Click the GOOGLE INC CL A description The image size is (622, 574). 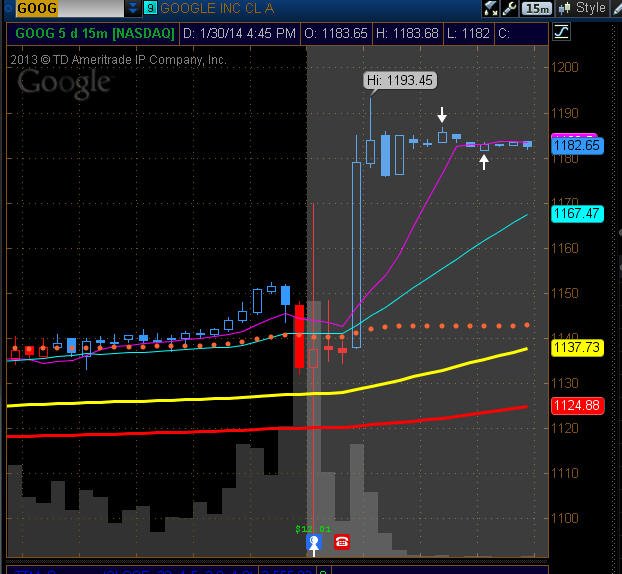(x=217, y=8)
